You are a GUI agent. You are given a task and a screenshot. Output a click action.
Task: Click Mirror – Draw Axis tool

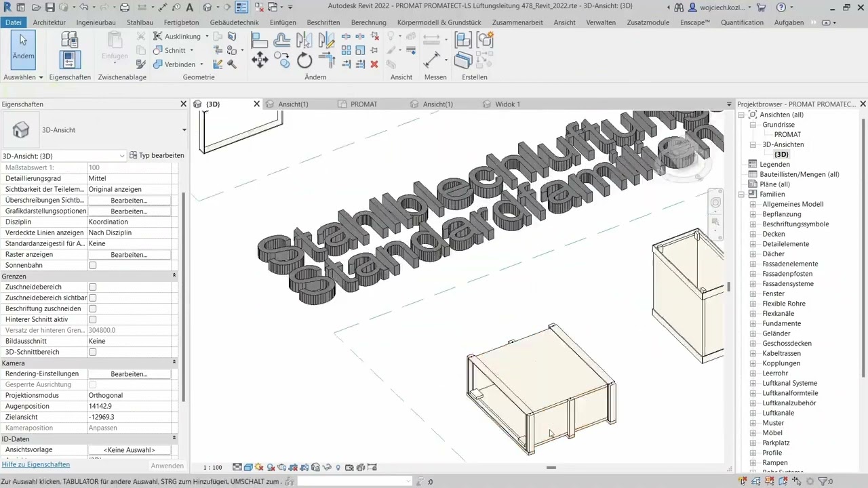click(x=327, y=39)
